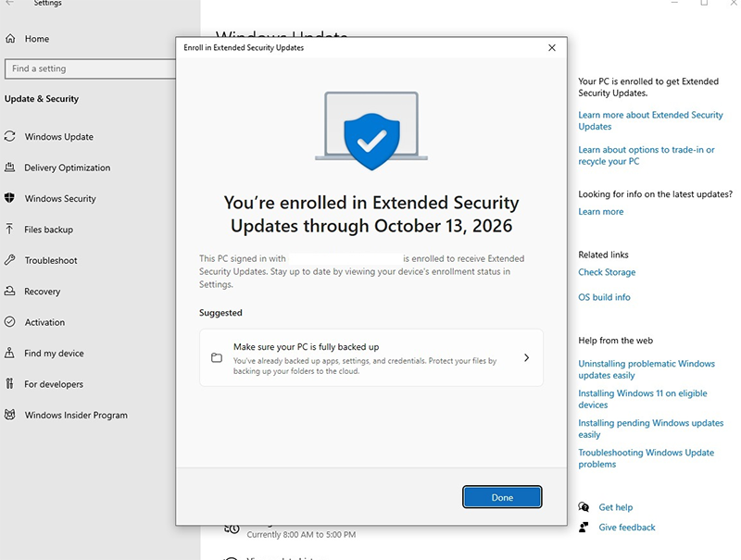Click the Troubleshoot wrench icon

[x=9, y=260]
